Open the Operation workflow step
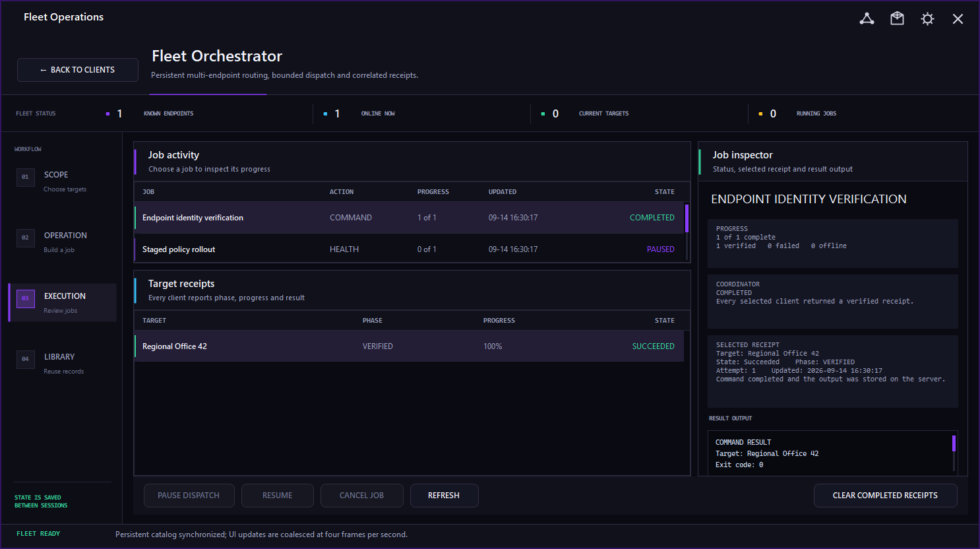The width and height of the screenshot is (980, 549). point(63,242)
